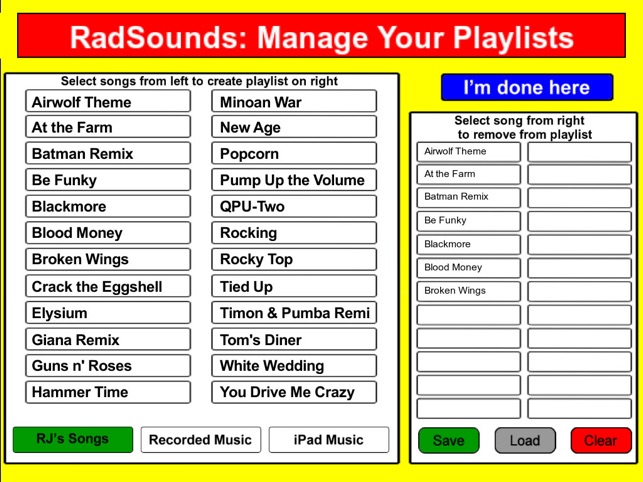Add Timon & Pumba Remix song
643x482 pixels.
coord(294,313)
